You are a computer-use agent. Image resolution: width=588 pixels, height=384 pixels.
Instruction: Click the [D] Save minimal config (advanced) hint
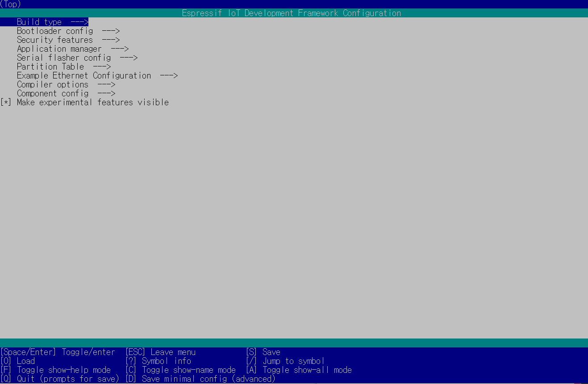200,379
